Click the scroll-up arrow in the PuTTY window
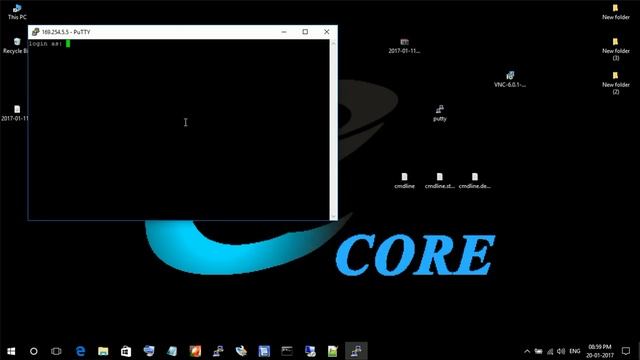The height and width of the screenshot is (360, 640). pos(333,43)
